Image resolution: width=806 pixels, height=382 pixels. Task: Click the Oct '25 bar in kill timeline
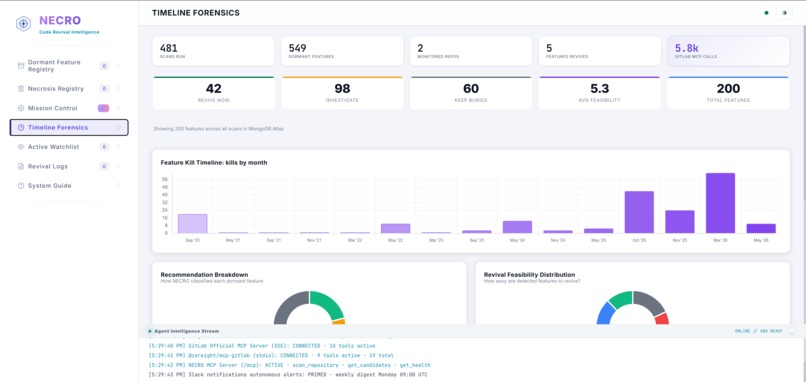(639, 212)
